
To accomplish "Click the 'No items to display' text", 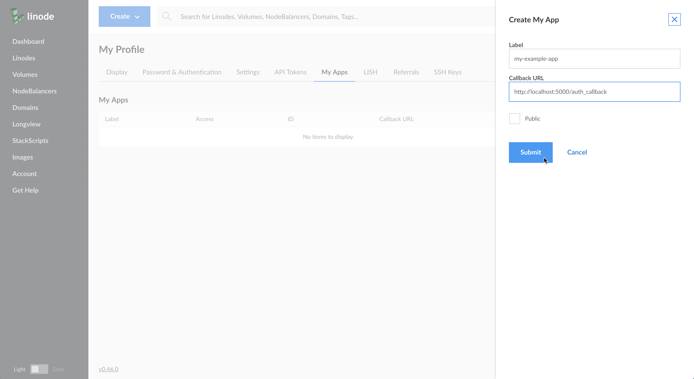I will pos(328,137).
